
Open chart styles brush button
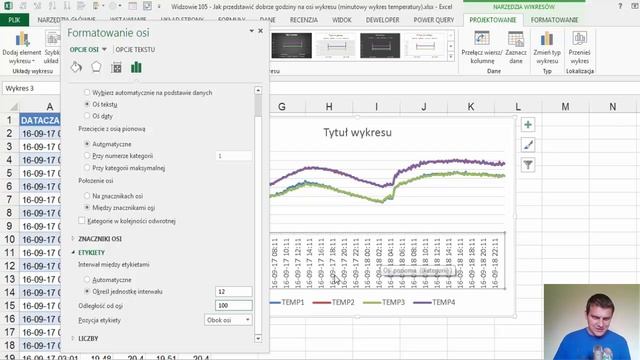coord(528,145)
